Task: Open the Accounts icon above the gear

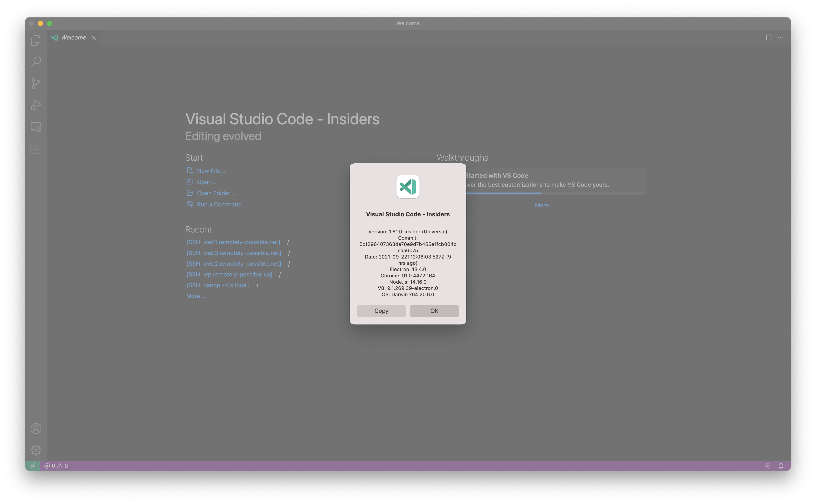Action: 36,429
